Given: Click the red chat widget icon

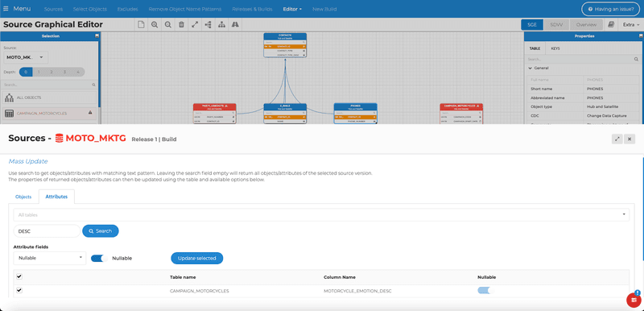Looking at the screenshot, I should coord(634,301).
